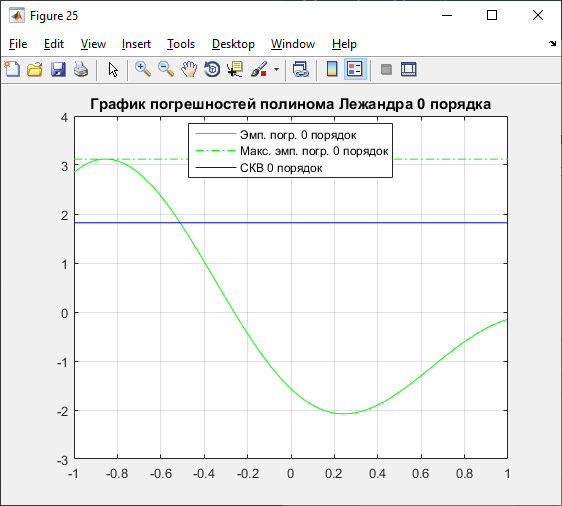
Task: Enable the Pan hand tool
Action: point(189,69)
